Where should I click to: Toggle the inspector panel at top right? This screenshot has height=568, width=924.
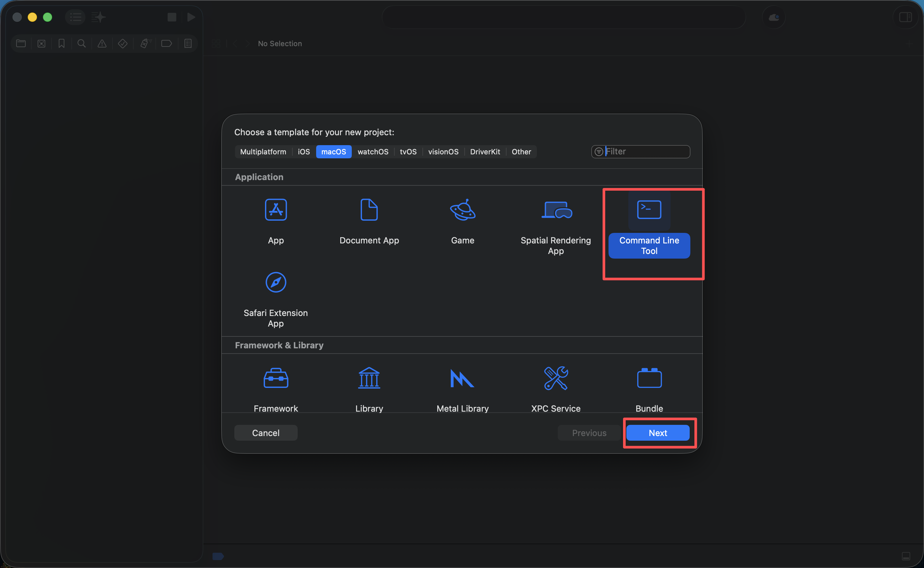[905, 17]
